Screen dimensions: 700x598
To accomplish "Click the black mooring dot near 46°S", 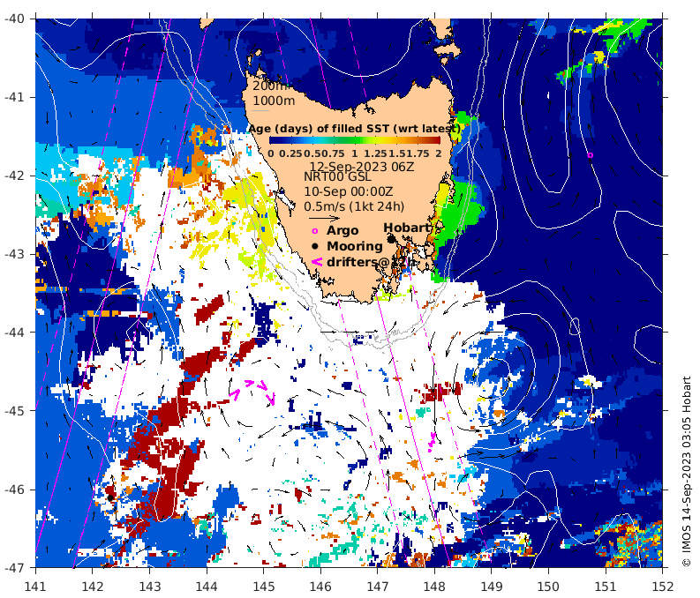I will pos(110,497).
